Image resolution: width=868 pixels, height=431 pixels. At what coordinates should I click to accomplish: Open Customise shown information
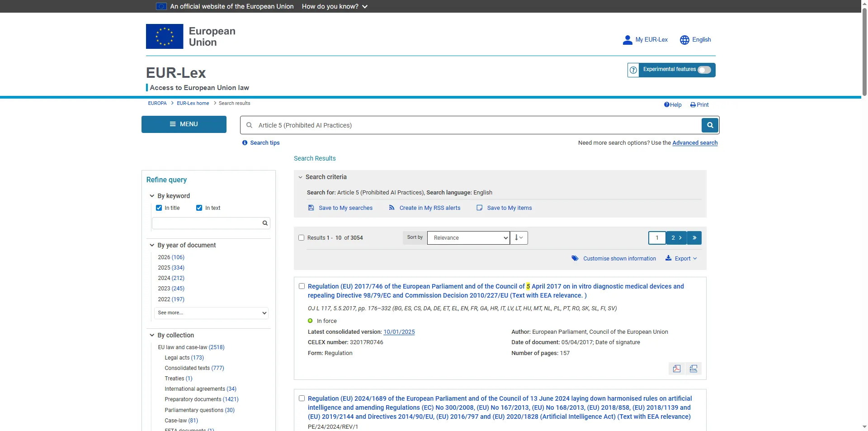pyautogui.click(x=613, y=259)
